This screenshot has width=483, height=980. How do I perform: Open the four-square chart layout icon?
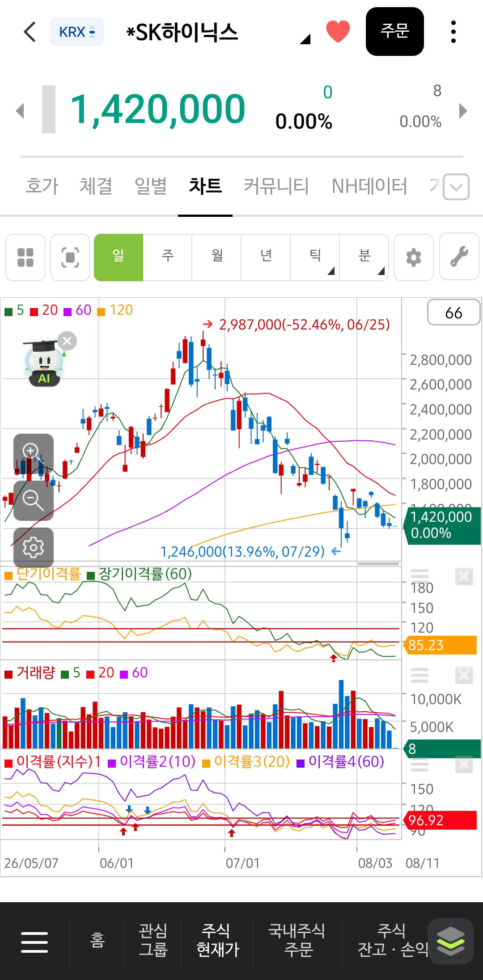tap(25, 258)
